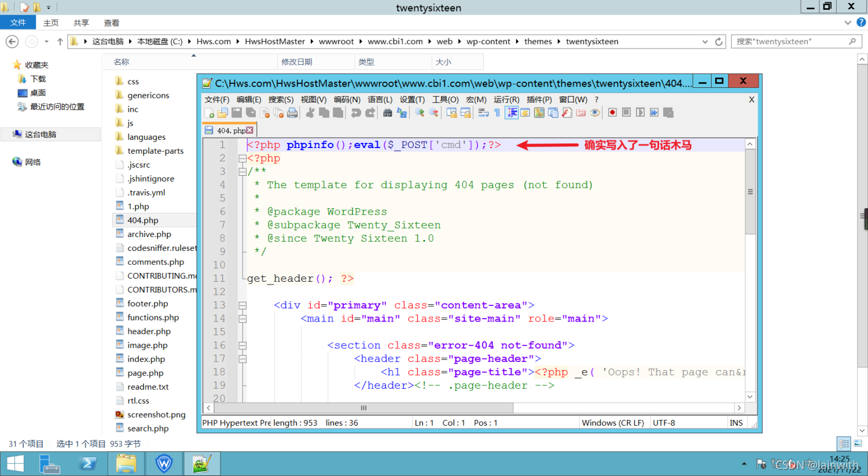The width and height of the screenshot is (868, 476).
Task: Open Find with binoculars icon
Action: click(388, 113)
